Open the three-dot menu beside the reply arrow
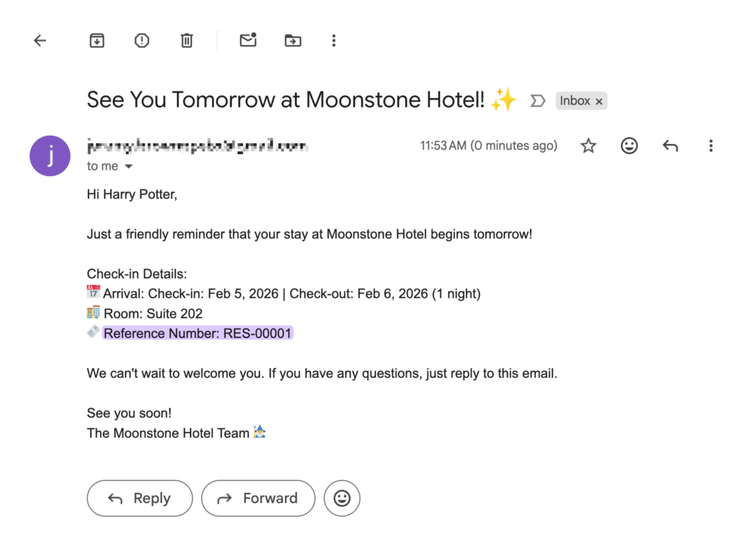 pos(710,145)
